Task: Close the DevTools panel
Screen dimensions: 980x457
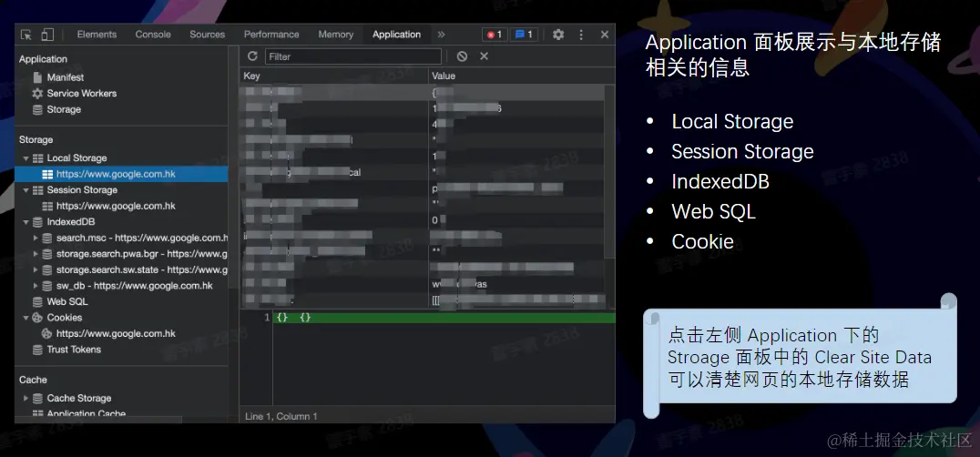Action: 605,35
